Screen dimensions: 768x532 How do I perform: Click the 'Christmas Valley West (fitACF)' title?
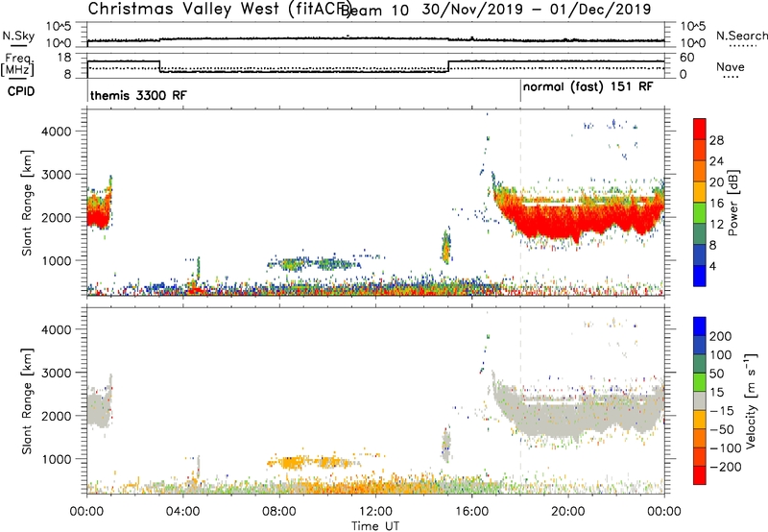pos(220,10)
